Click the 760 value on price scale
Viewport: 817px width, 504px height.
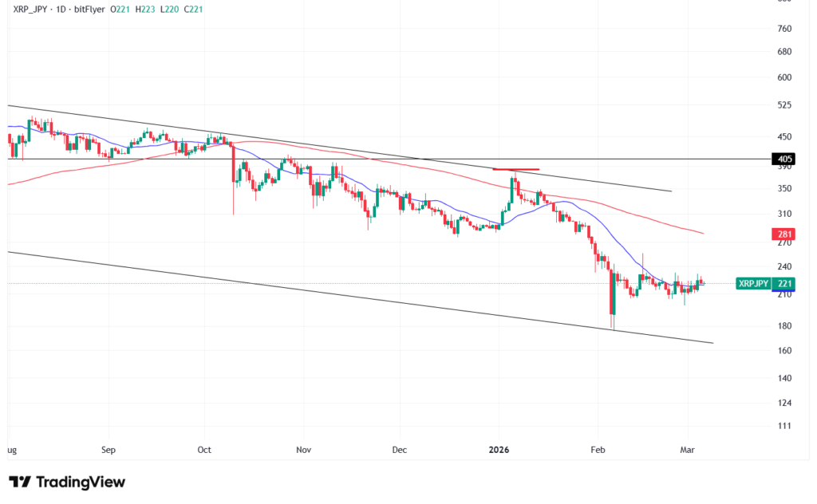click(783, 29)
